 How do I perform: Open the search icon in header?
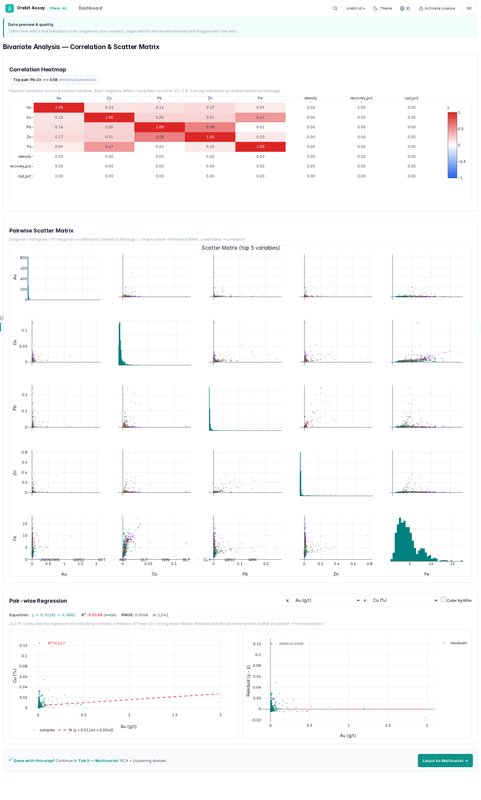335,8
